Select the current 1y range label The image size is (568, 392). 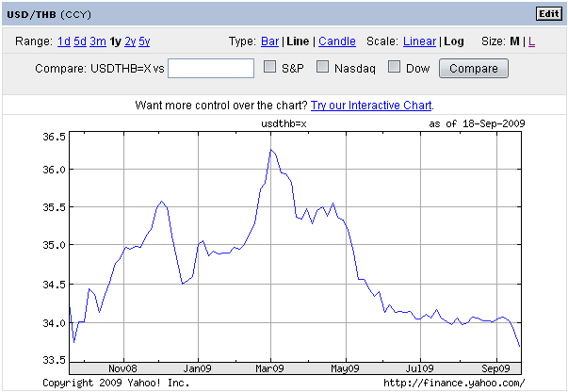[115, 41]
